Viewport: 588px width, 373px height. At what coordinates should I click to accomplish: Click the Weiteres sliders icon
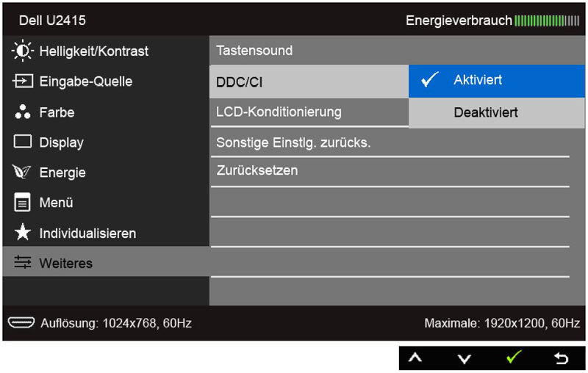[x=23, y=263]
